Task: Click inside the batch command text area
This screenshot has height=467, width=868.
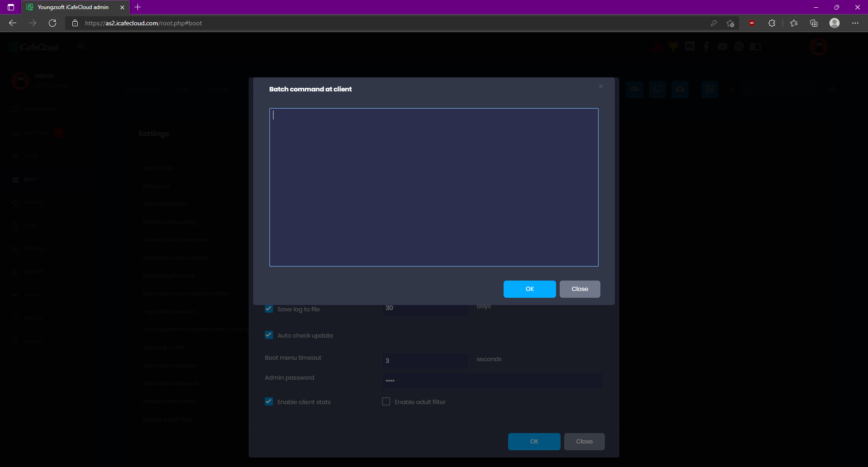Action: click(434, 187)
